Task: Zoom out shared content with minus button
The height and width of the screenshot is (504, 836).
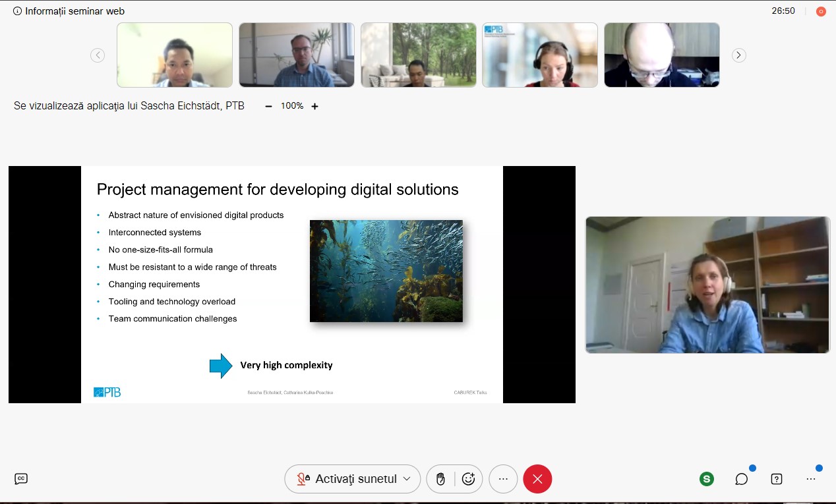Action: click(268, 106)
